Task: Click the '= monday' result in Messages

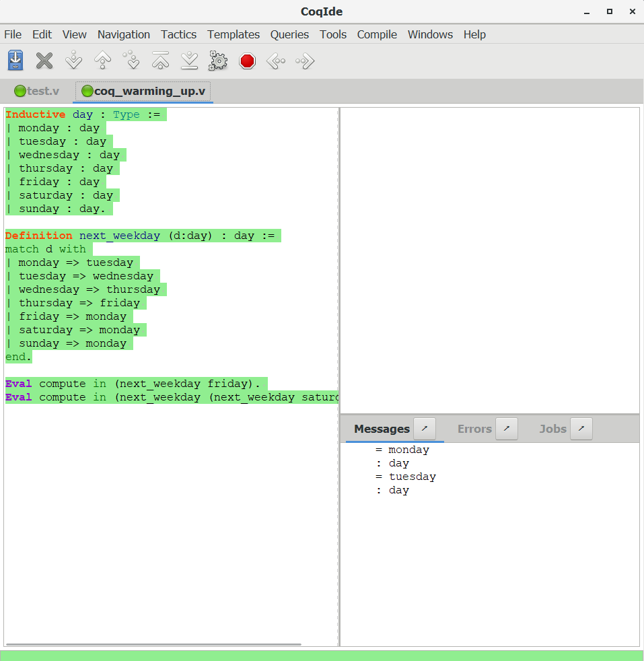Action: (x=402, y=450)
